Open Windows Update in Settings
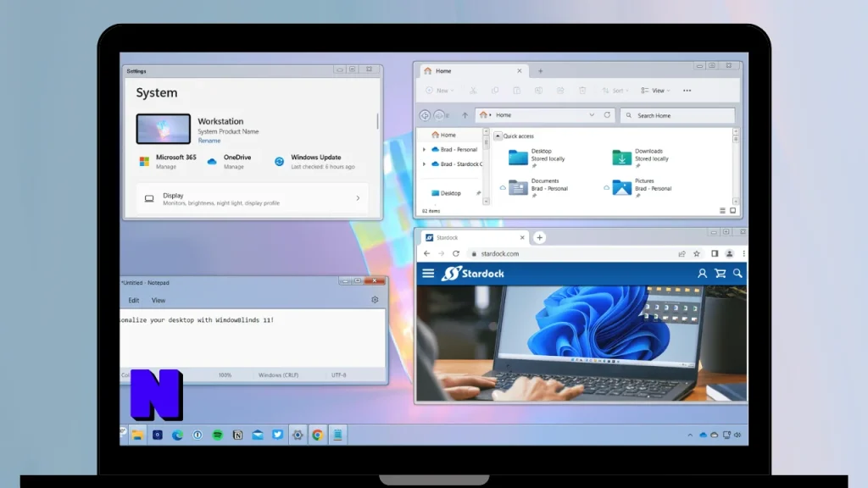The height and width of the screenshot is (488, 868). tap(314, 162)
